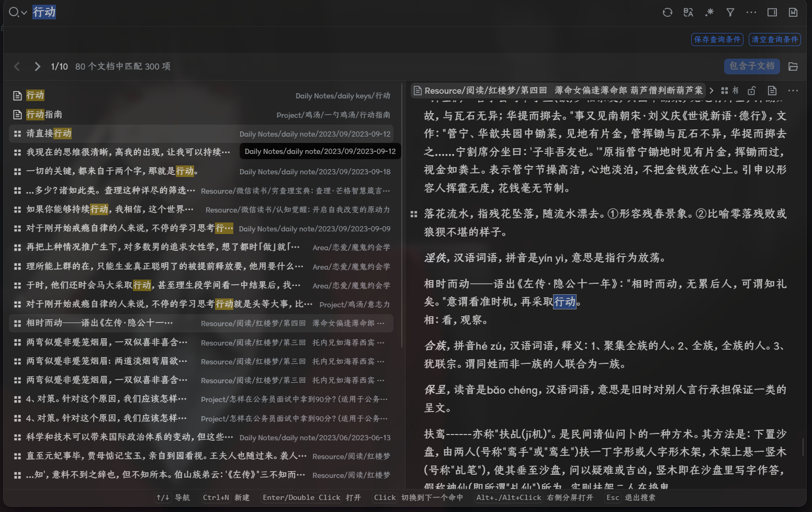Viewport: 812px width, 512px height.
Task: Select result 请直接行动
Action: click(201, 133)
